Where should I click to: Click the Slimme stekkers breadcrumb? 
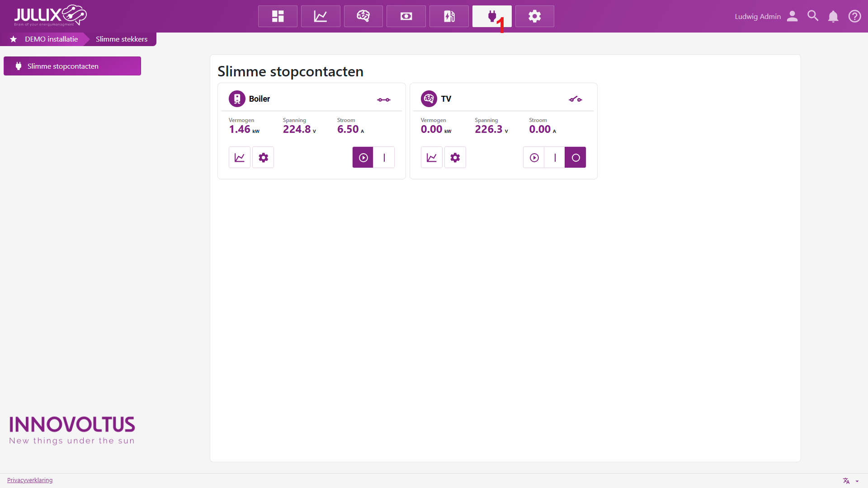click(x=121, y=39)
